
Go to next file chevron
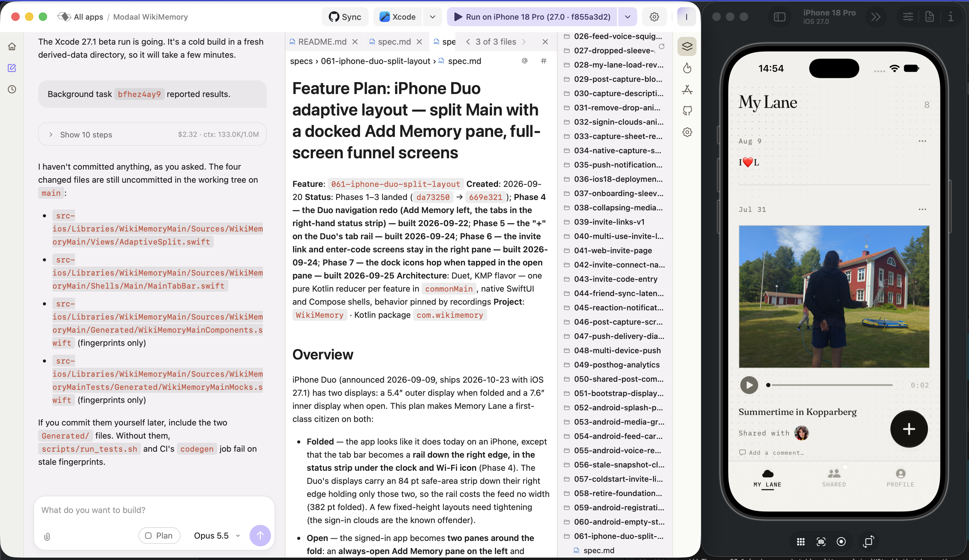point(524,42)
